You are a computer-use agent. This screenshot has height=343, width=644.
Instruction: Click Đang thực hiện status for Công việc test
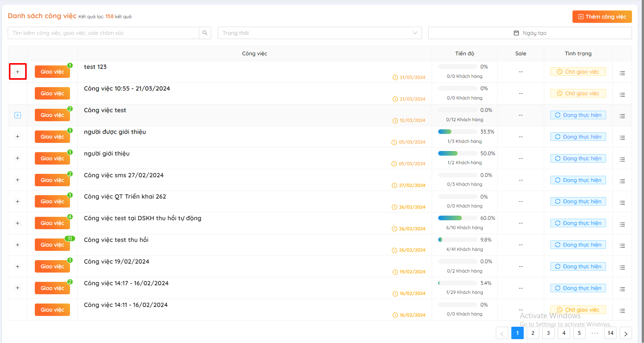[x=578, y=115]
